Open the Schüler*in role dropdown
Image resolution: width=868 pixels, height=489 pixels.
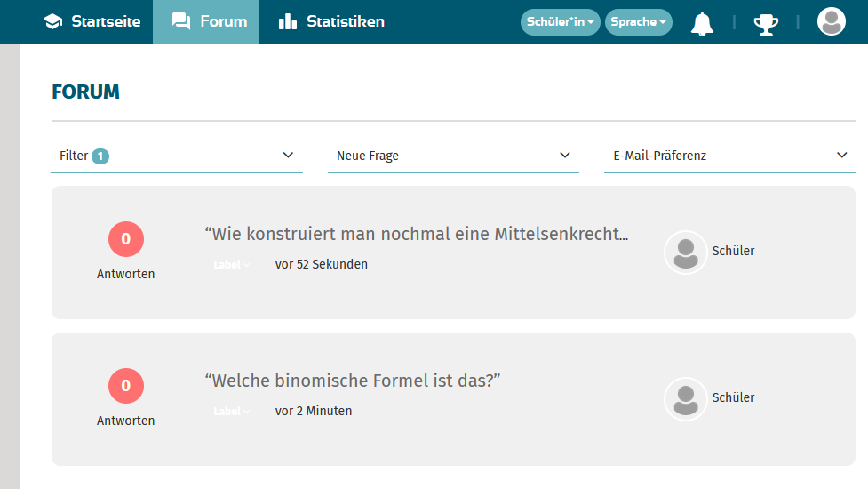coord(560,22)
